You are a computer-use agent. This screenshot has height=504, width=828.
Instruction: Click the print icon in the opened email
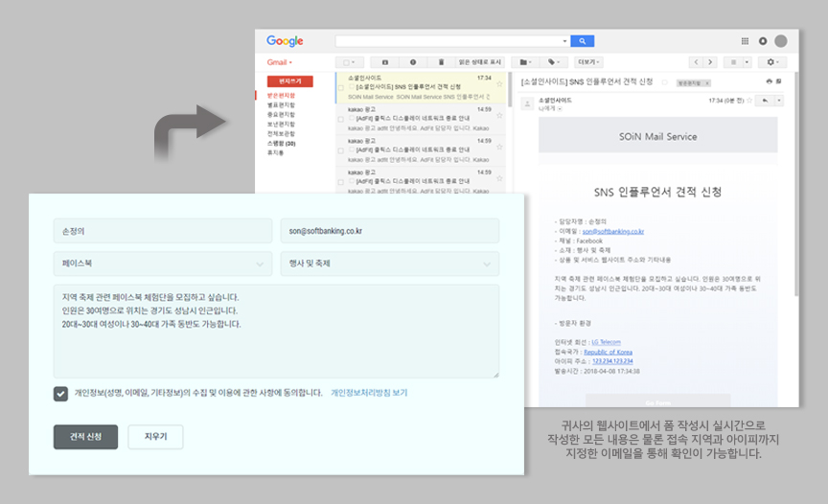point(769,81)
